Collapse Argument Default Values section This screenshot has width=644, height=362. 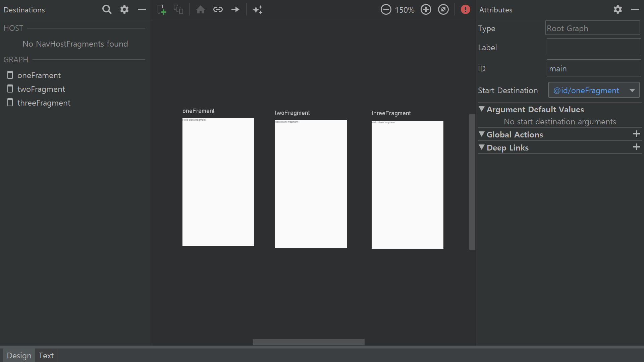point(482,109)
